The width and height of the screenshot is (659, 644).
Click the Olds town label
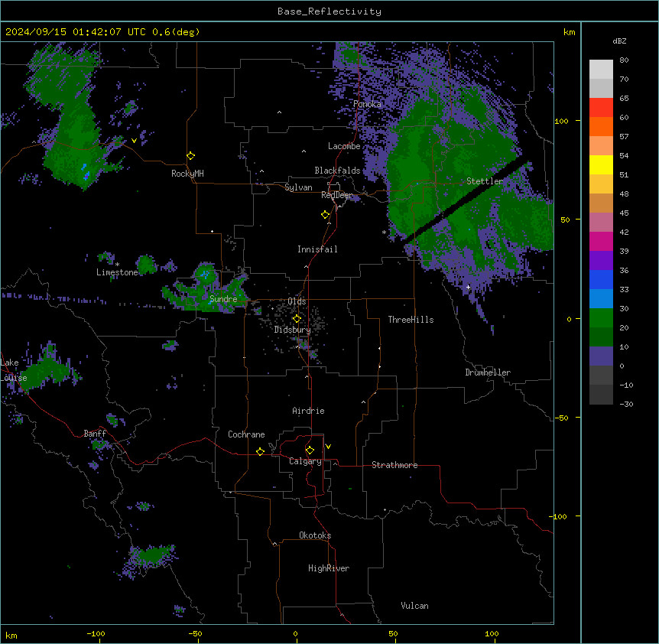[297, 301]
